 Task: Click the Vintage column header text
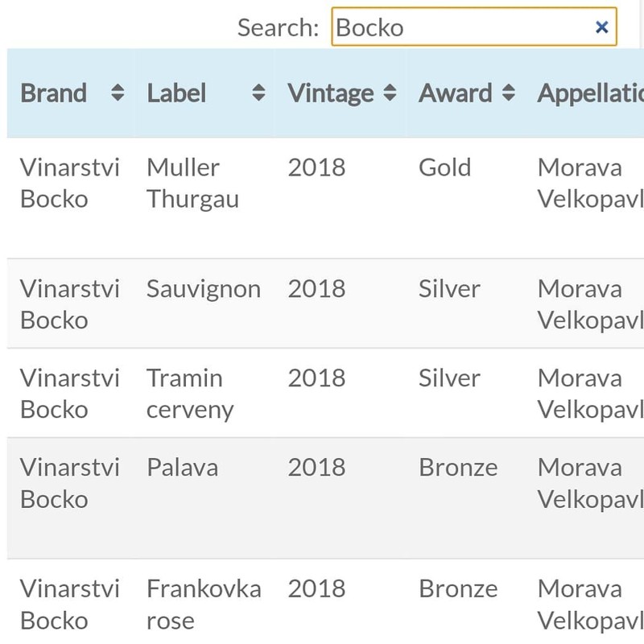click(x=331, y=93)
